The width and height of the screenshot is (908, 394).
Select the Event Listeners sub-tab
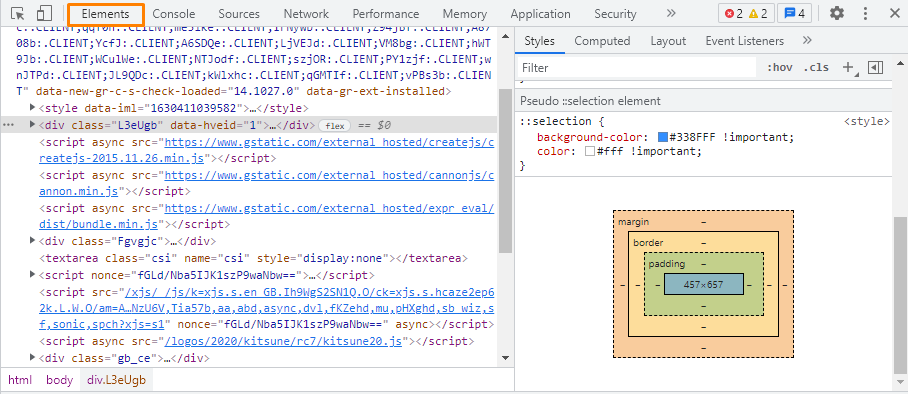point(745,41)
